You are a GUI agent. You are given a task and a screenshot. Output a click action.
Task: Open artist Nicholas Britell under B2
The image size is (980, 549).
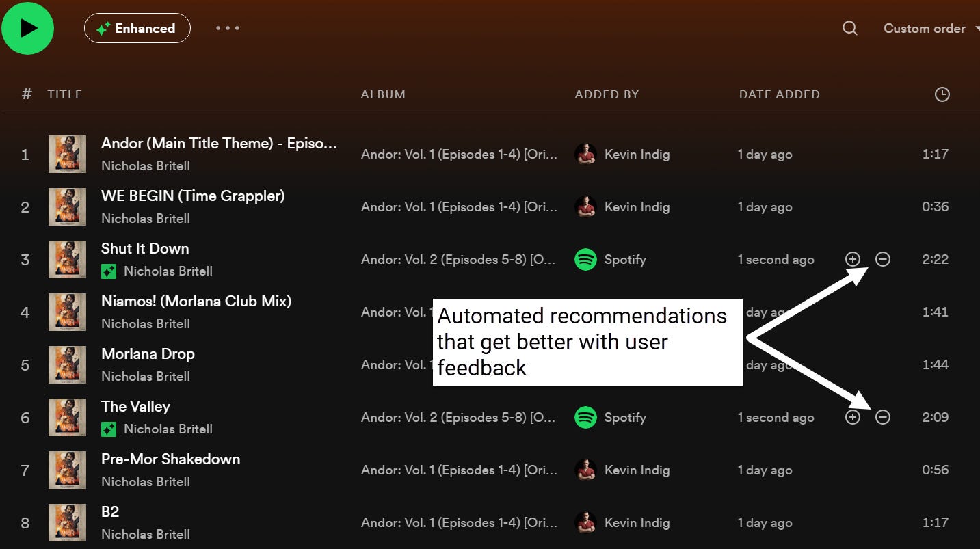(x=146, y=535)
